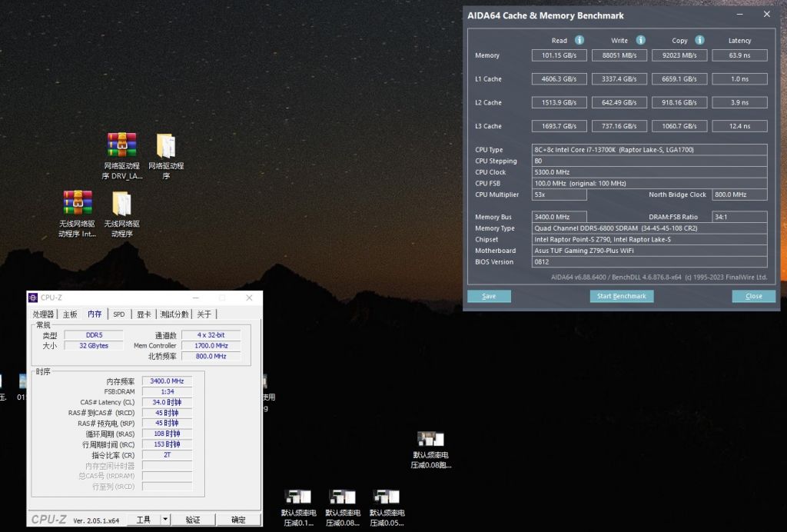Switch to the 处理器 tab in CPU-Z
The height and width of the screenshot is (532, 787).
click(44, 314)
